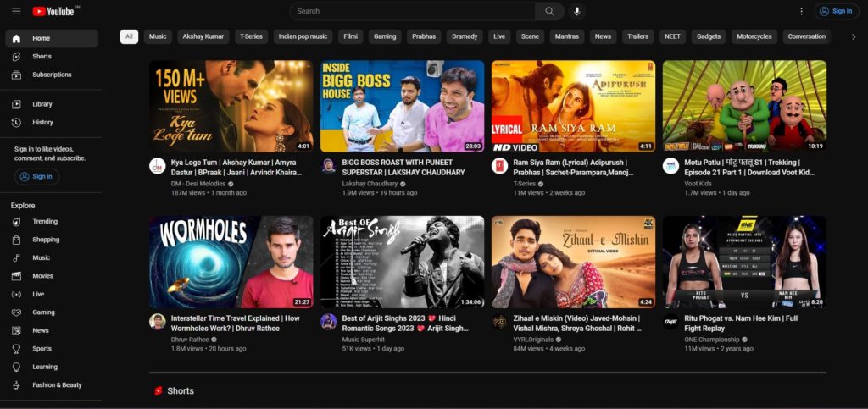The width and height of the screenshot is (868, 409).
Task: Select the Home sidebar item
Action: pyautogui.click(x=42, y=38)
